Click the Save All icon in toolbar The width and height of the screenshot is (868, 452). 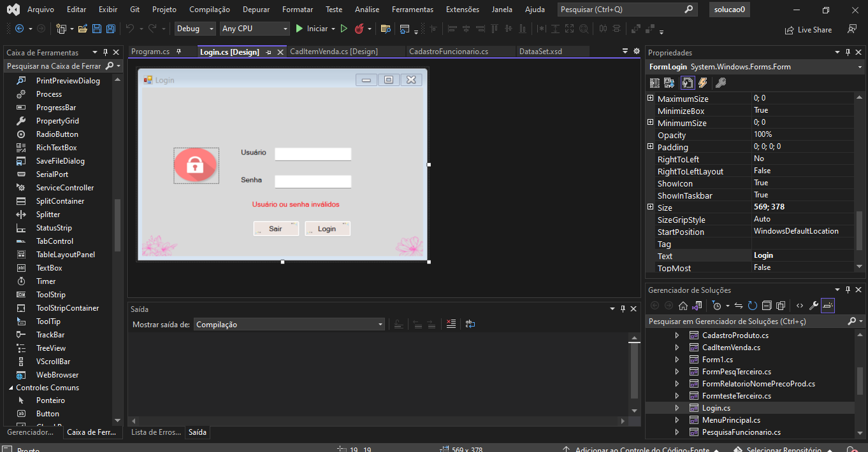[111, 29]
